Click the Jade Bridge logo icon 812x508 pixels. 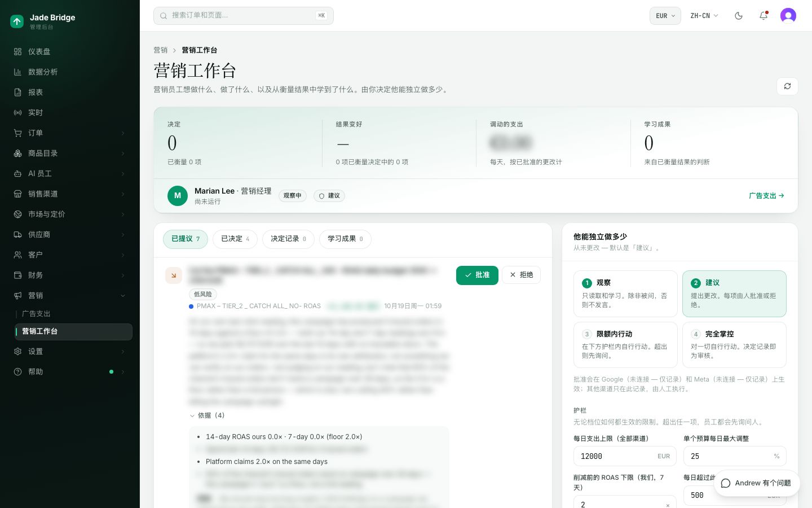[x=17, y=21]
